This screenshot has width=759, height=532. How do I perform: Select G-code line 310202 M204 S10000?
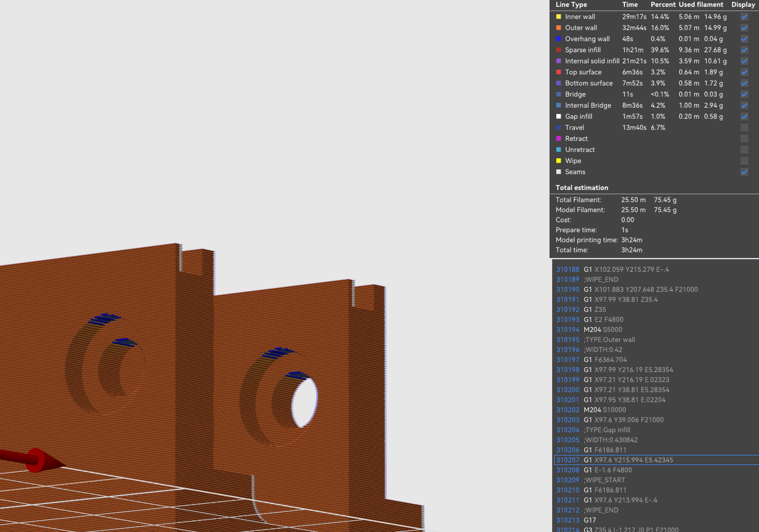(x=657, y=410)
